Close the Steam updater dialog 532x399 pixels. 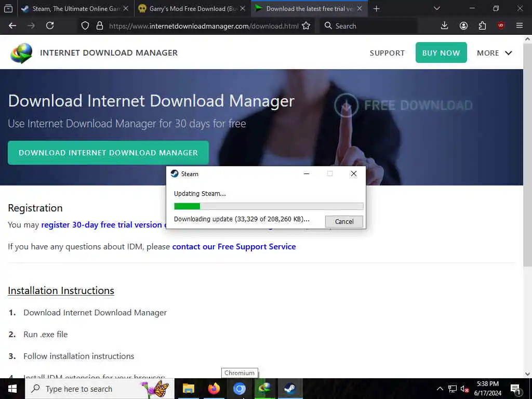[353, 174]
